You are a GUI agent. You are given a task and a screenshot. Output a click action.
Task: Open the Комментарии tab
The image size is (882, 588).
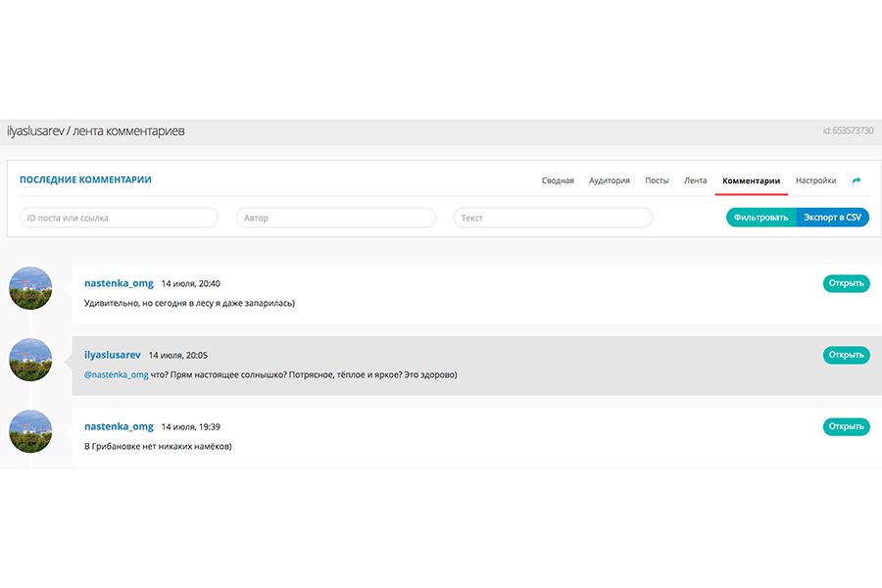(751, 180)
